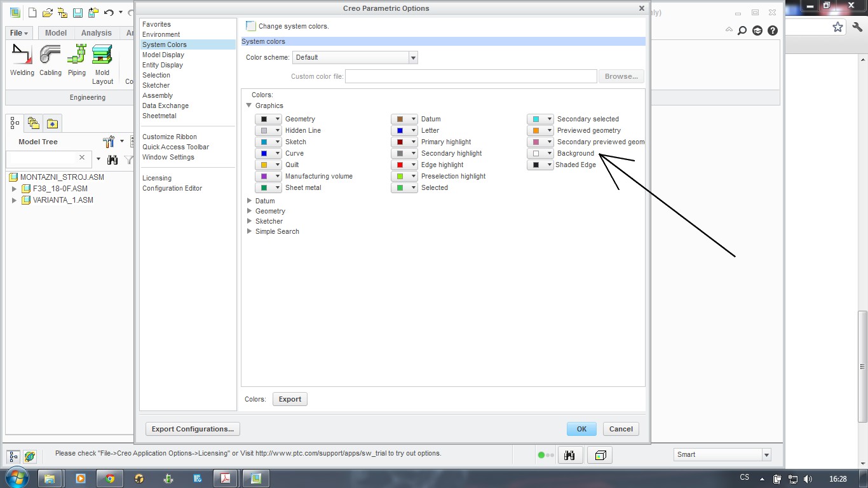Expand the Datum colors section

[249, 201]
